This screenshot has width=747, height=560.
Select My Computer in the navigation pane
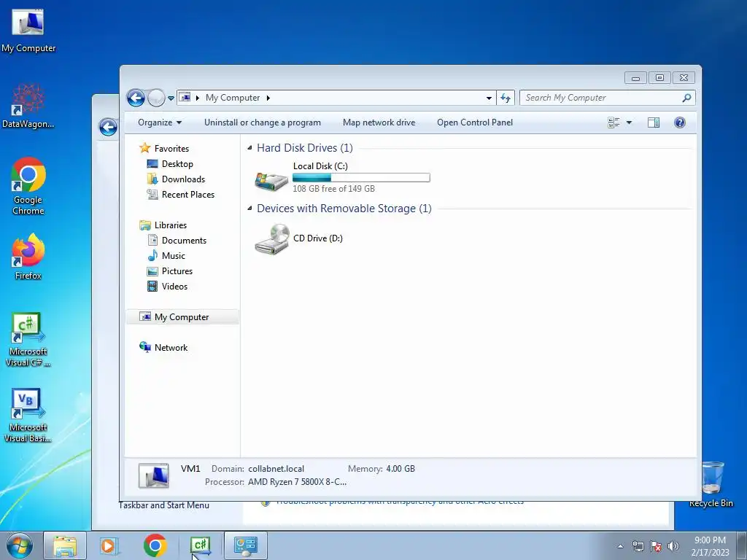[182, 317]
